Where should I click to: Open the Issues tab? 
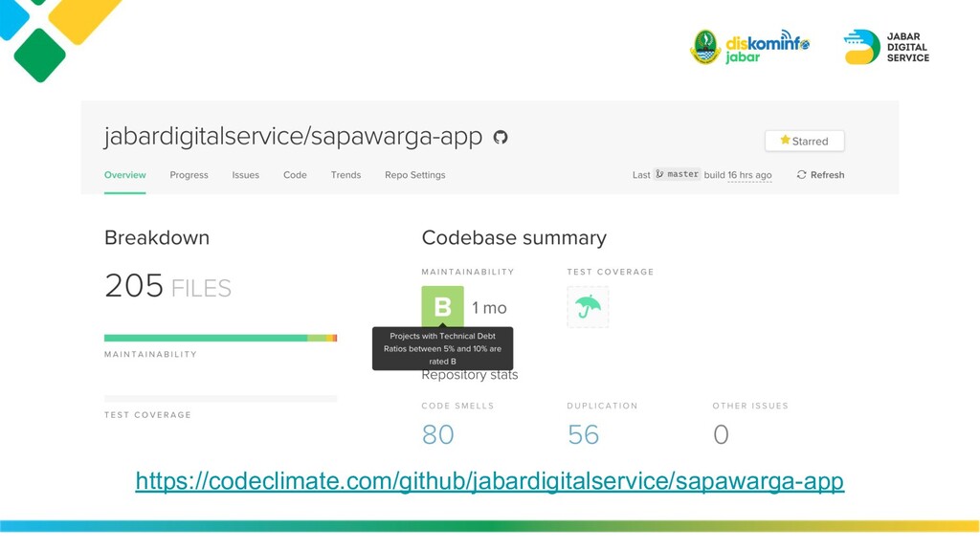246,175
